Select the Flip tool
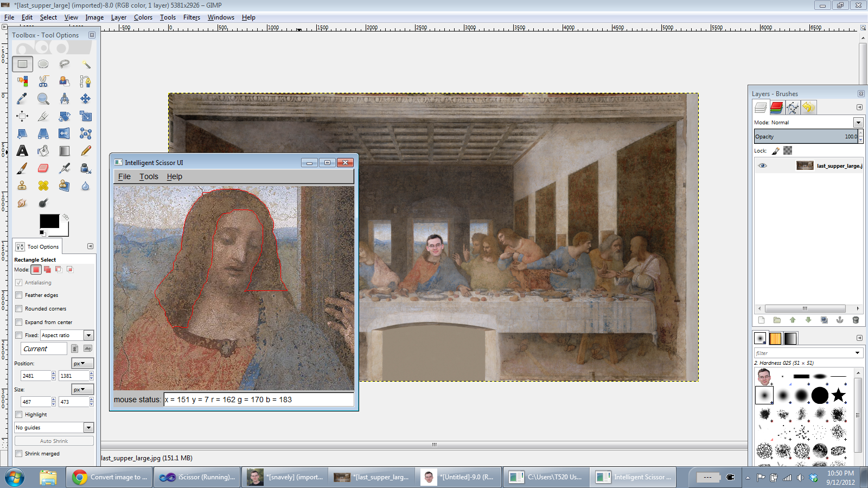This screenshot has width=868, height=488. click(x=65, y=134)
